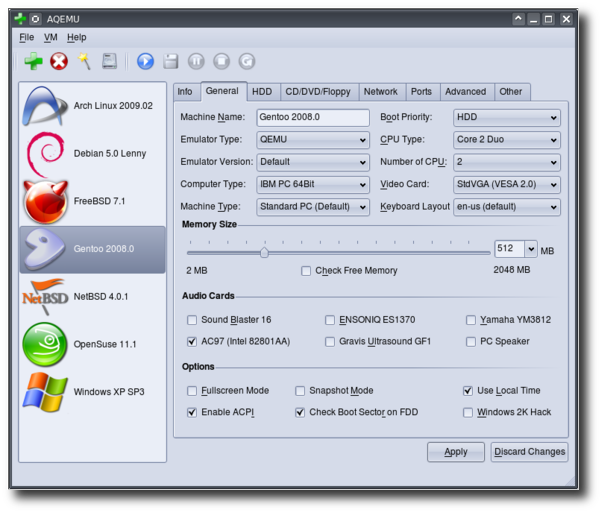Viewport: 602px width, 513px height.
Task: Click into the Machine Name field
Action: (313, 117)
